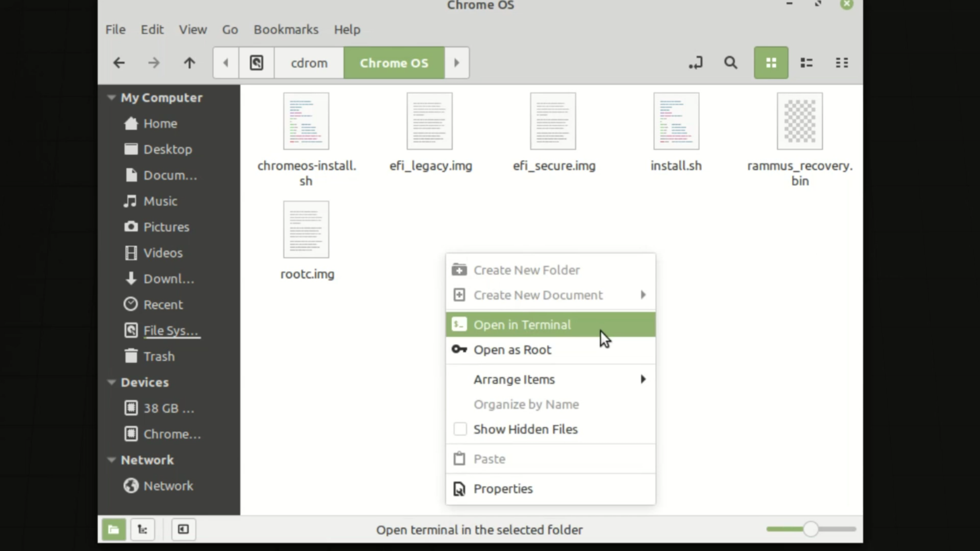Toggle the Show Hidden Files checkbox

point(460,429)
